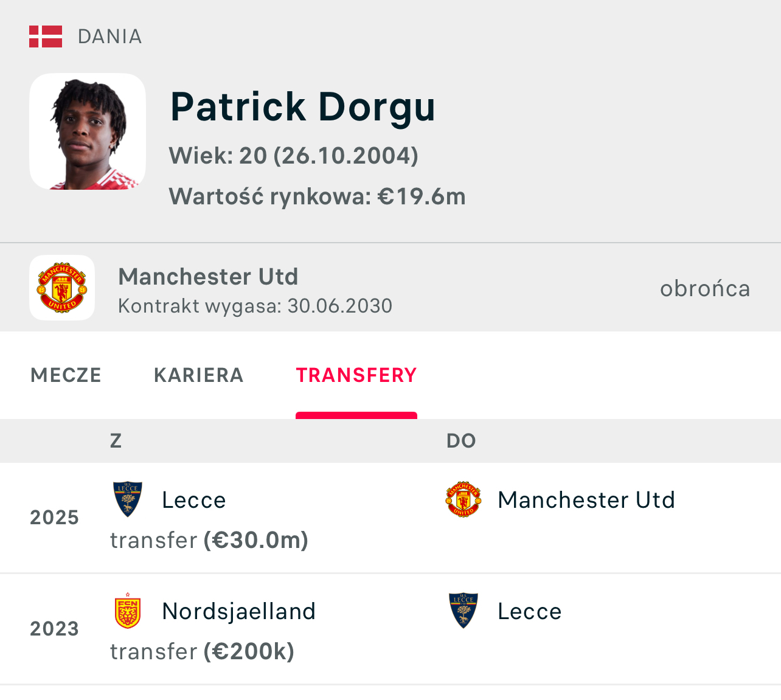
Task: Click the DANIA country label
Action: [x=109, y=36]
